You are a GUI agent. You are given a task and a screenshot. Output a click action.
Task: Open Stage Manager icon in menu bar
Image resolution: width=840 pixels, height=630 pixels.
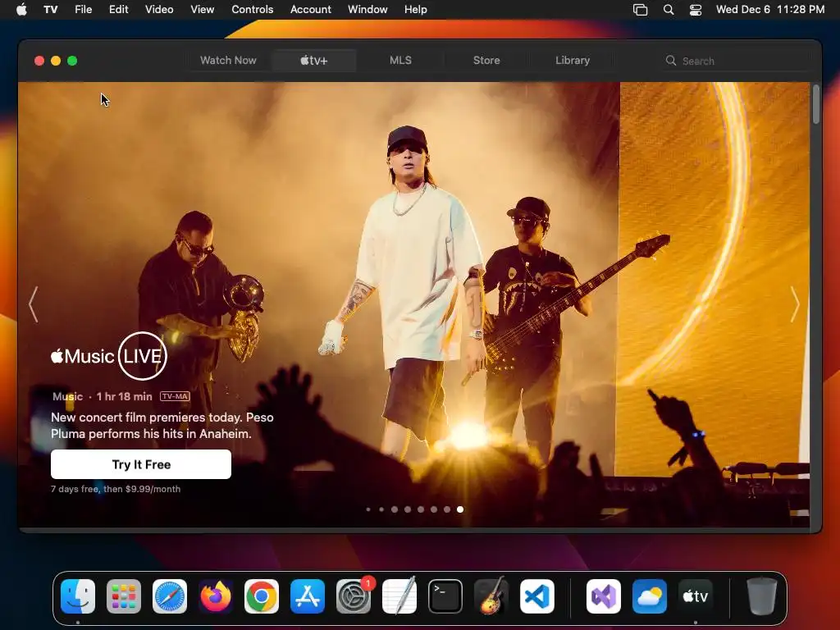pyautogui.click(x=640, y=9)
